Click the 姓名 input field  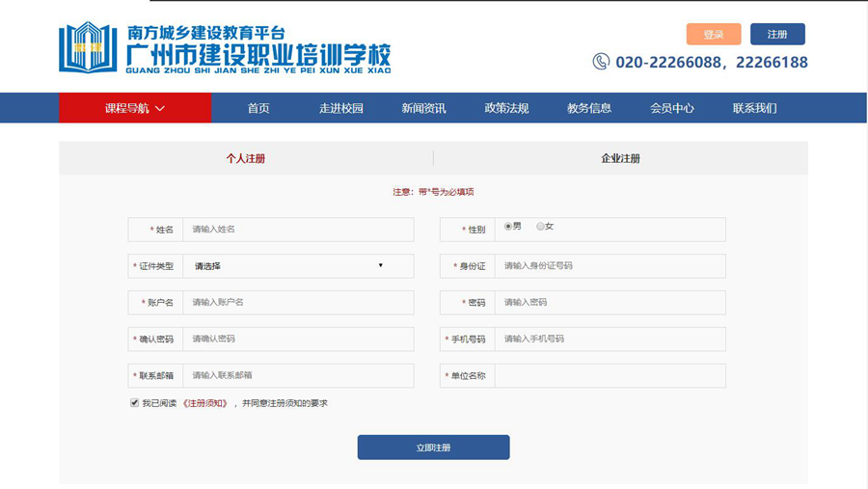tap(297, 230)
